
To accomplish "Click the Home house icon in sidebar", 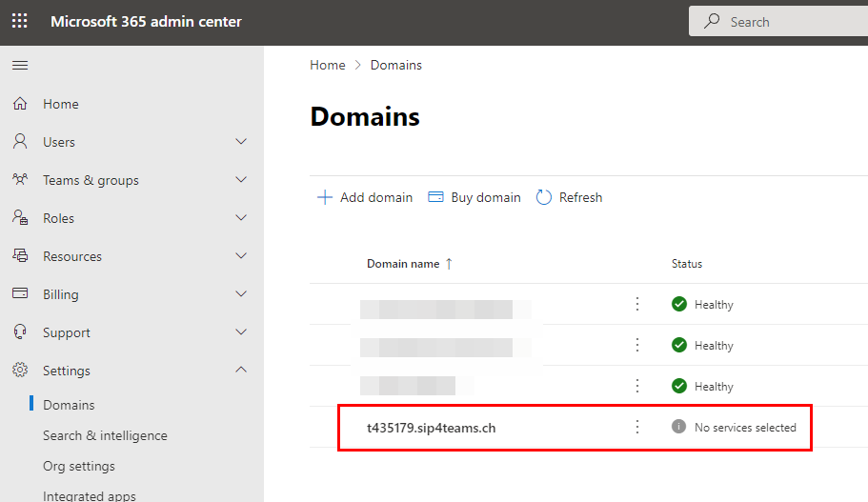I will pos(20,104).
